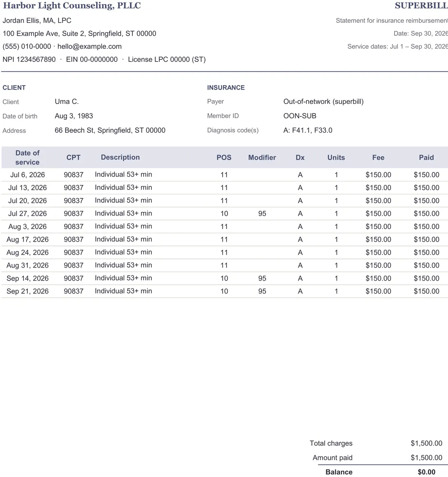Click Statement for insurance reimbursement text
The width and height of the screenshot is (448, 477).
[392, 21]
